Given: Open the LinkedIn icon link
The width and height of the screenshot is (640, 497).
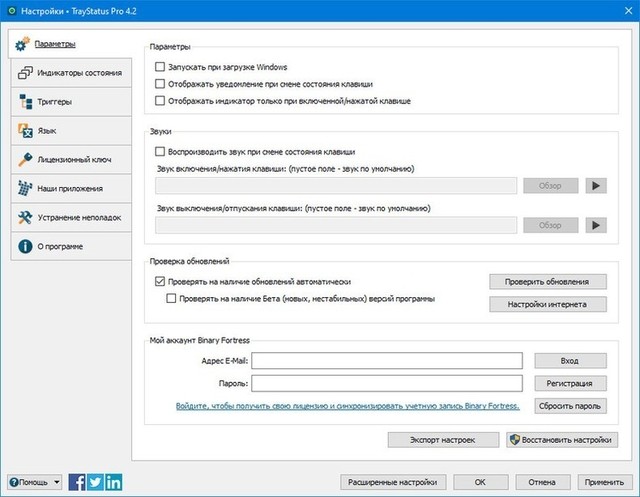Looking at the screenshot, I should [x=114, y=482].
